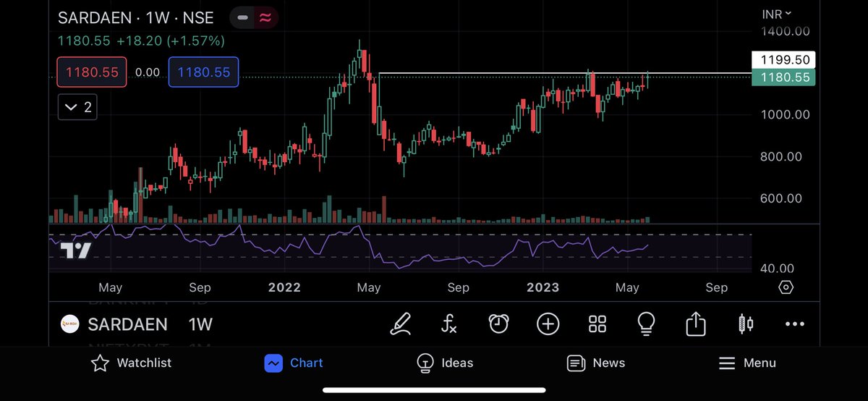Viewport: 868px width, 401px height.
Task: Tap the red sell price 1180.55 button
Action: (x=92, y=72)
